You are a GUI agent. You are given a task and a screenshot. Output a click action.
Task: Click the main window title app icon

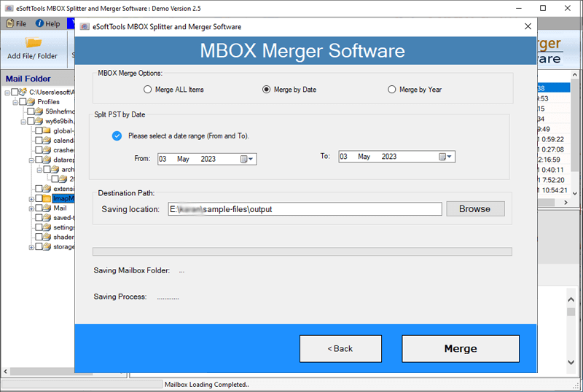9,8
